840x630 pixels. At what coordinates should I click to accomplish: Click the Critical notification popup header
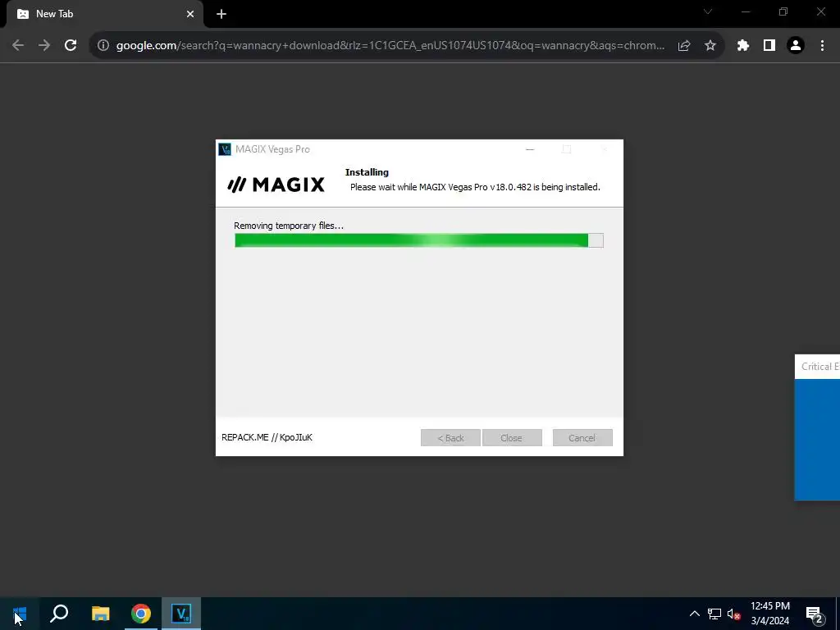pyautogui.click(x=818, y=367)
